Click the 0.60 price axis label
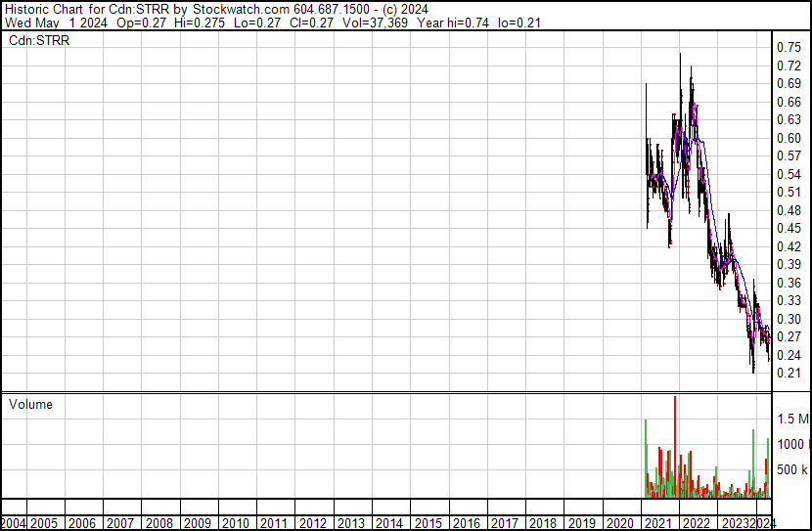The image size is (812, 531). point(789,138)
